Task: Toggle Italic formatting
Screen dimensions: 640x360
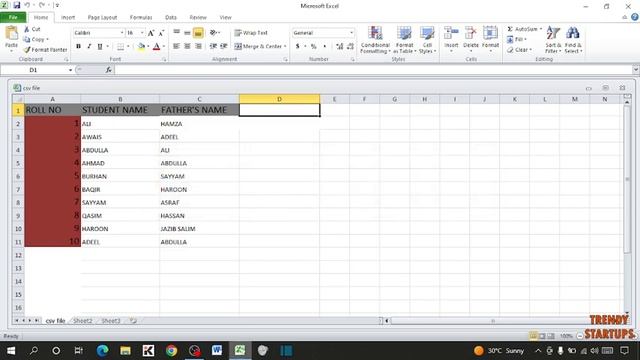Action: click(x=89, y=47)
